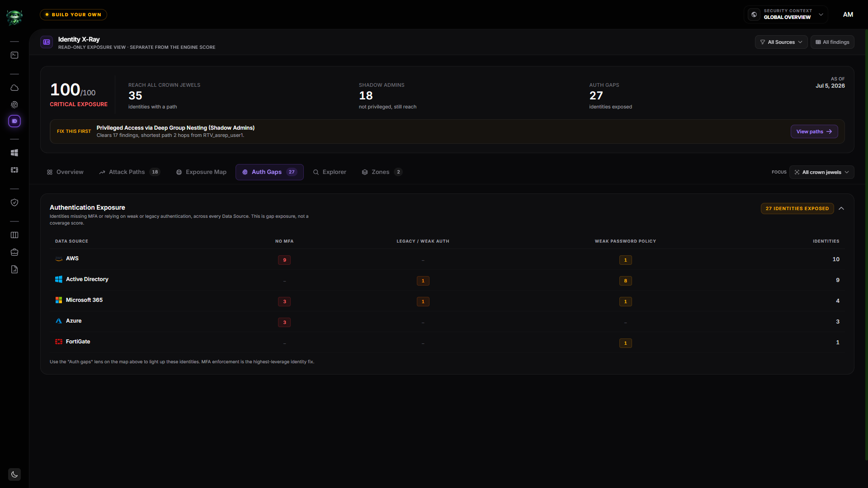The height and width of the screenshot is (488, 868).
Task: Expand the All crown jewels focus dropdown
Action: (821, 172)
